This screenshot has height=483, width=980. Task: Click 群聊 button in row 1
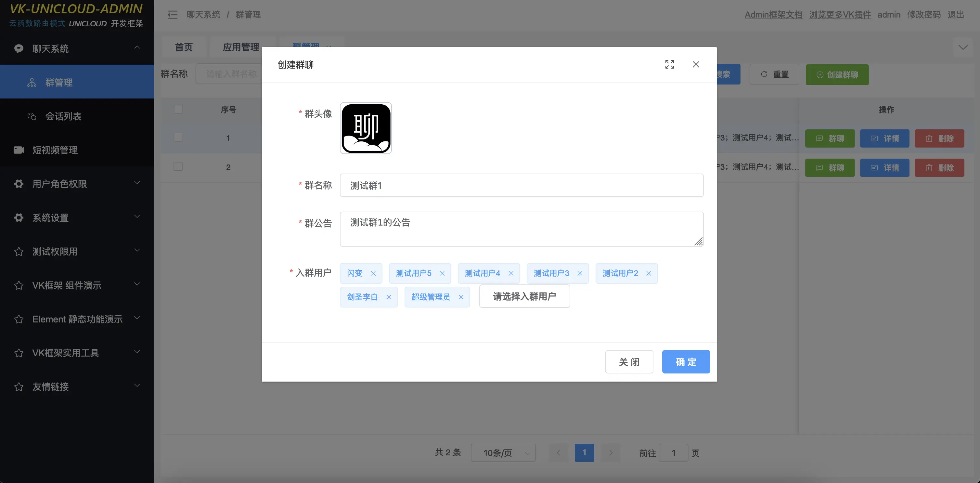(830, 138)
